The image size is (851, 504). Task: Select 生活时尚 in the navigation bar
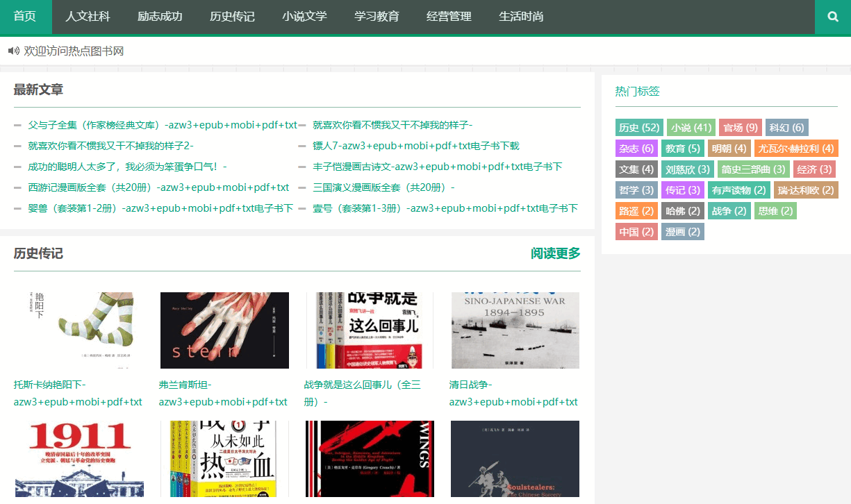pyautogui.click(x=521, y=17)
